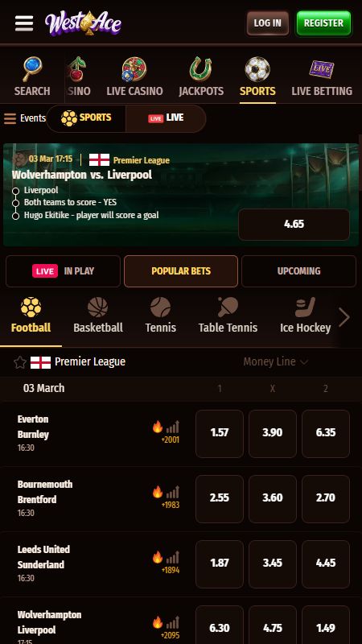Add the 4.65 featured combo bet
This screenshot has height=644, width=362.
[x=294, y=225]
